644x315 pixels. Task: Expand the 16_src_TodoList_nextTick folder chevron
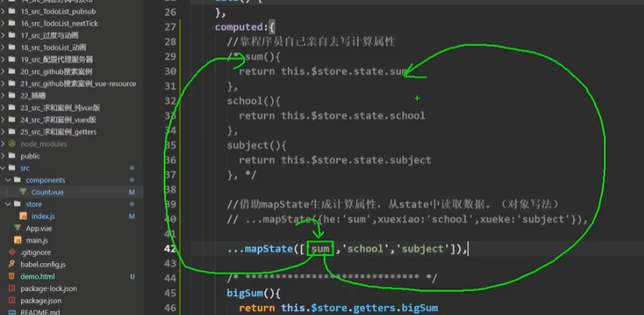2,23
